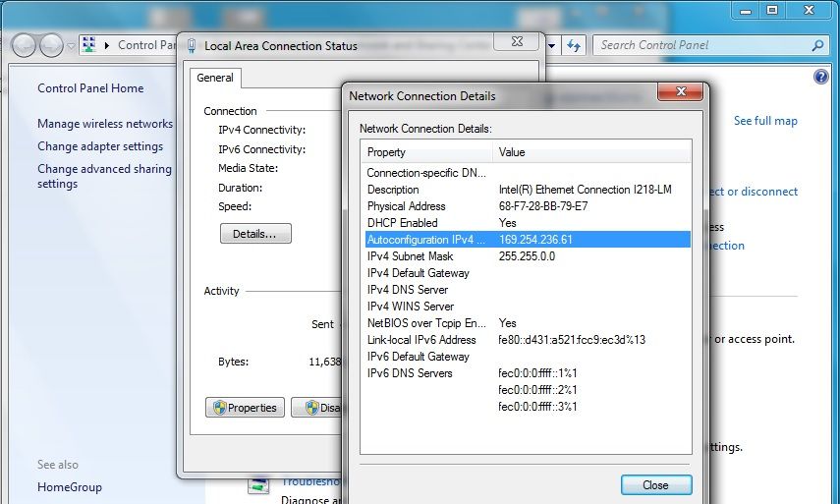Click the Value column header

(x=592, y=152)
